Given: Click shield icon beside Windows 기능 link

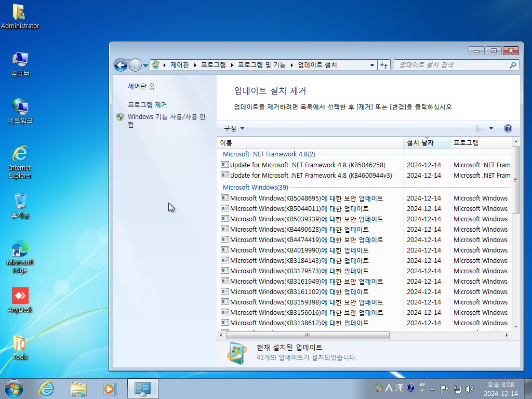Looking at the screenshot, I should [x=120, y=117].
